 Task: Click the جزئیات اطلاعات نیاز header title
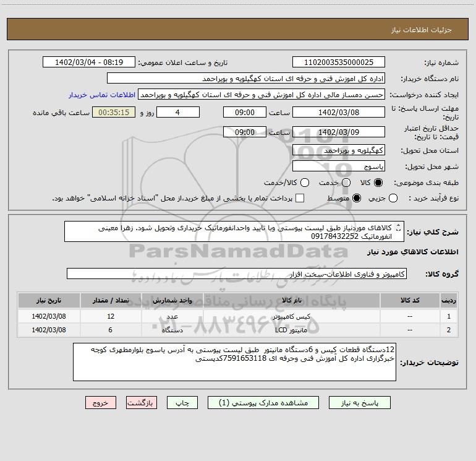[x=422, y=30]
